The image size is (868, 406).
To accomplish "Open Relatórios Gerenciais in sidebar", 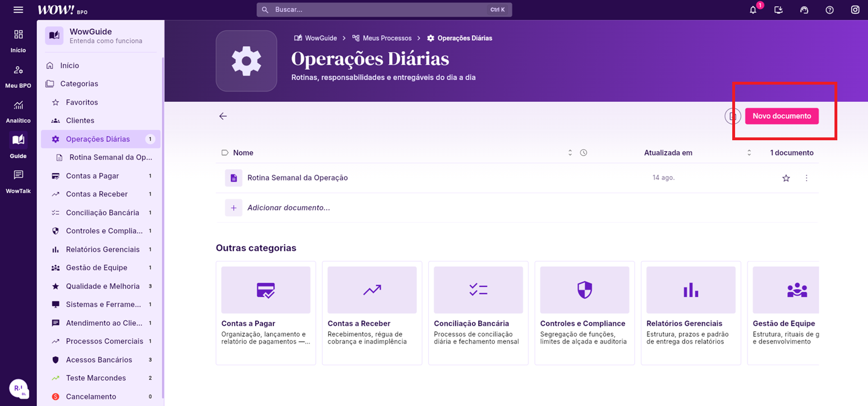I will 100,249.
